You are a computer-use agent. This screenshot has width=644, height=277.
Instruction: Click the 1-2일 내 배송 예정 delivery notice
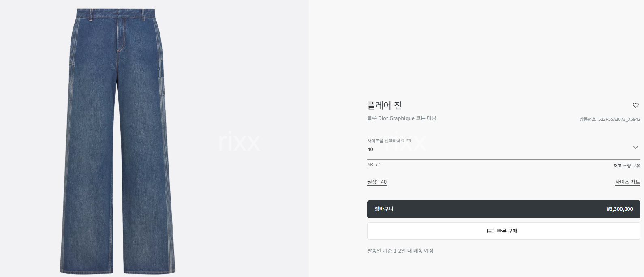point(413,251)
